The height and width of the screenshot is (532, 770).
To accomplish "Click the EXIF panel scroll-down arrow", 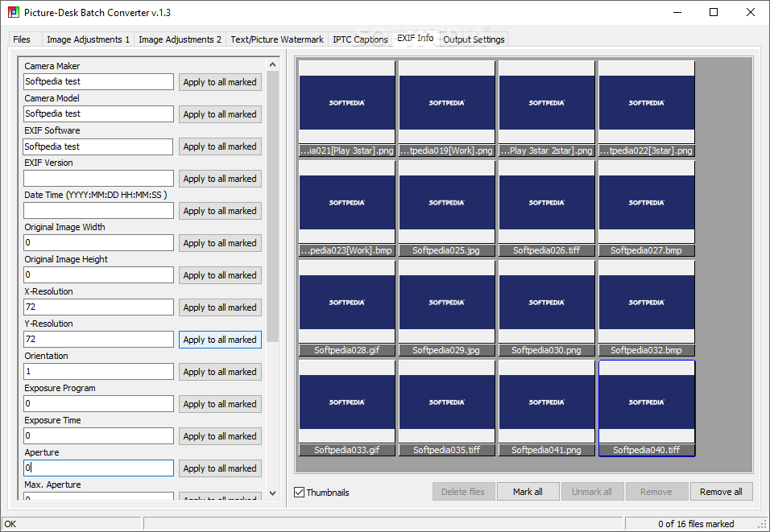I will tap(273, 493).
